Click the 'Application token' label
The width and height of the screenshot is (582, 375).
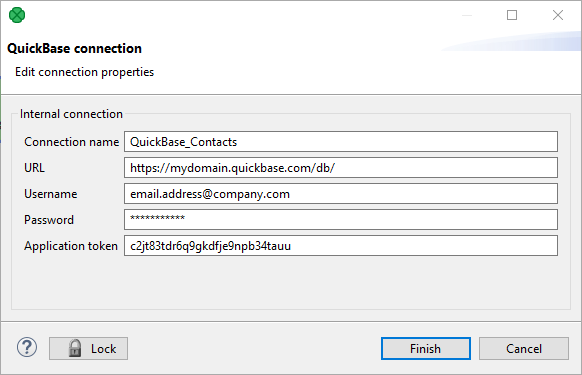[x=71, y=246]
